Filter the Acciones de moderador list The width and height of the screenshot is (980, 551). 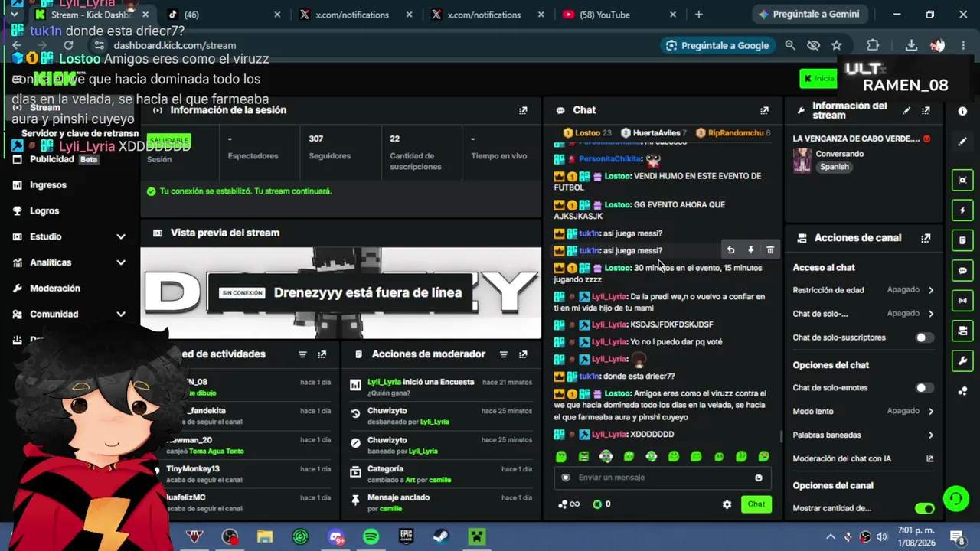pyautogui.click(x=504, y=354)
